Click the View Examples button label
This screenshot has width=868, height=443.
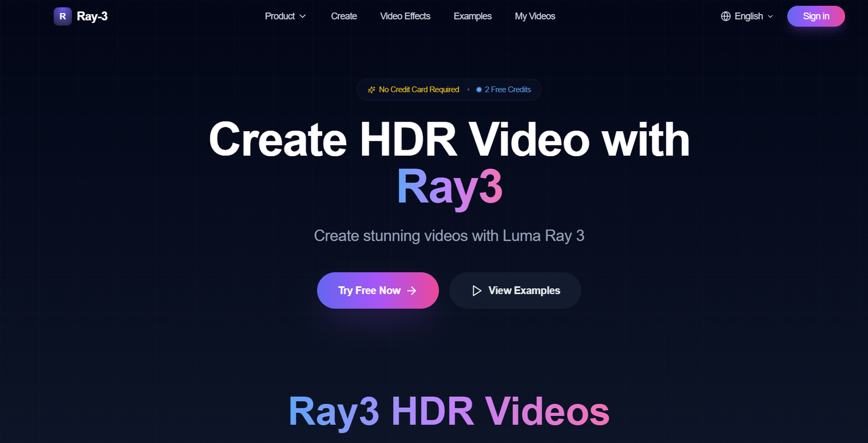pyautogui.click(x=524, y=291)
